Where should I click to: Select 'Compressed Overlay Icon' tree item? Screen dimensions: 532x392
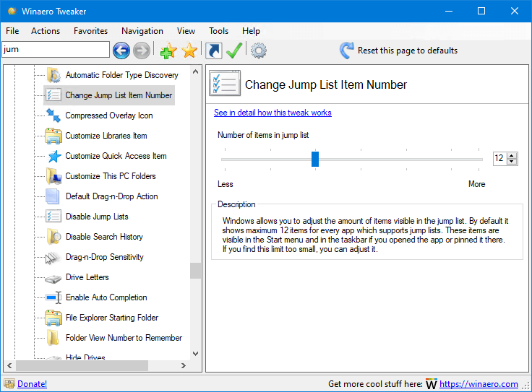(x=109, y=116)
